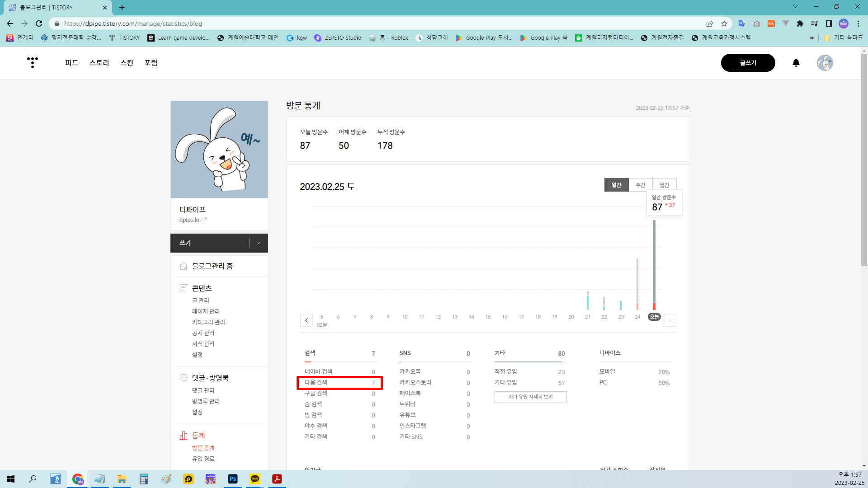Image resolution: width=868 pixels, height=488 pixels.
Task: Click the 오늘 bar in chart
Action: (654, 264)
